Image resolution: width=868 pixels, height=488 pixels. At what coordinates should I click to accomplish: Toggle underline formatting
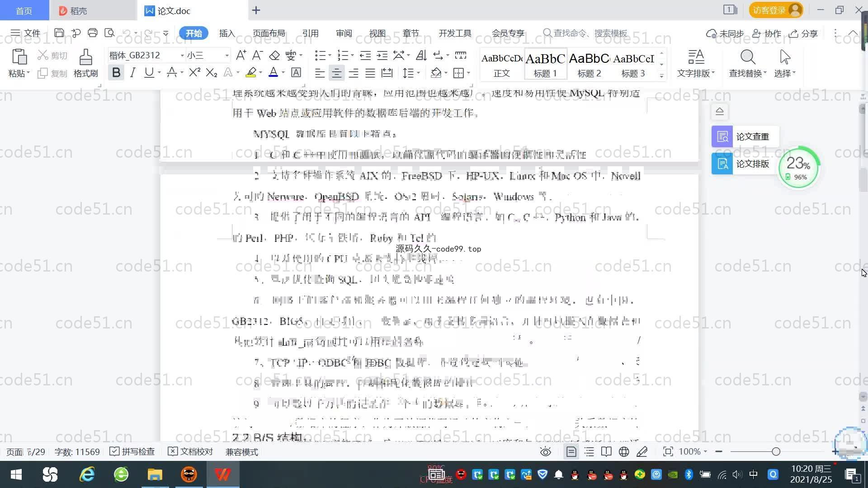[x=149, y=72]
